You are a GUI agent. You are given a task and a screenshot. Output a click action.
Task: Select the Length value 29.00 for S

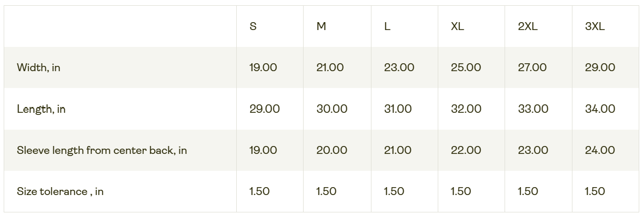pyautogui.click(x=264, y=109)
